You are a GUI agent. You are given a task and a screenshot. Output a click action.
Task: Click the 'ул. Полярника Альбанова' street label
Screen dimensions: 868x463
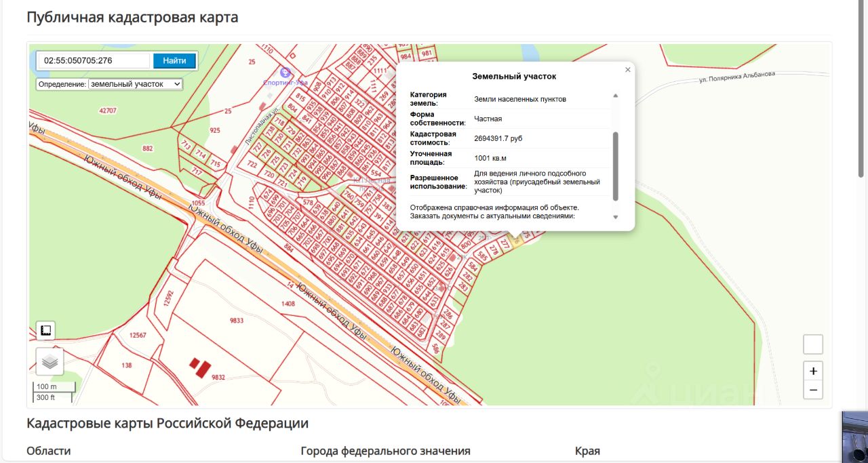point(736,77)
